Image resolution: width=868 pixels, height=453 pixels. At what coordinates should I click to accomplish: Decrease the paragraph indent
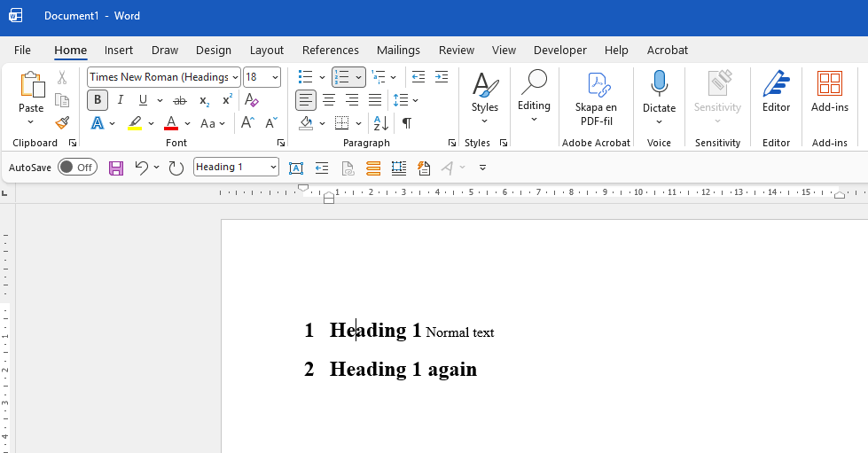418,77
